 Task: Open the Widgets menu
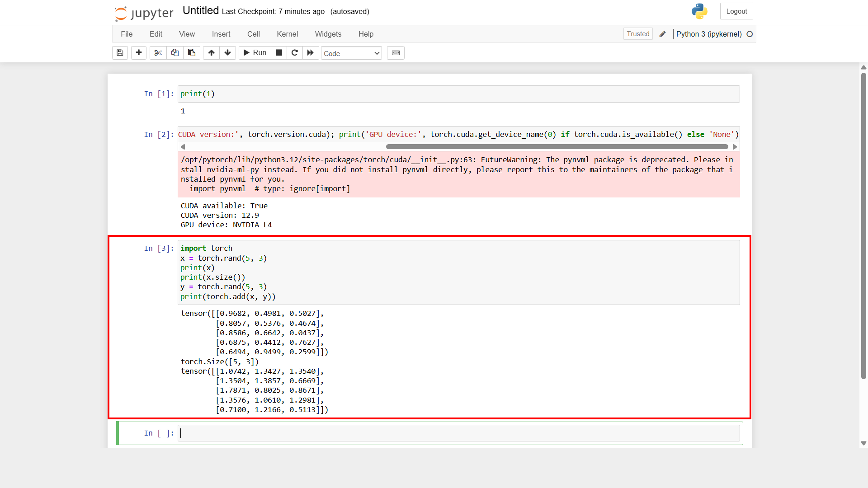point(328,34)
